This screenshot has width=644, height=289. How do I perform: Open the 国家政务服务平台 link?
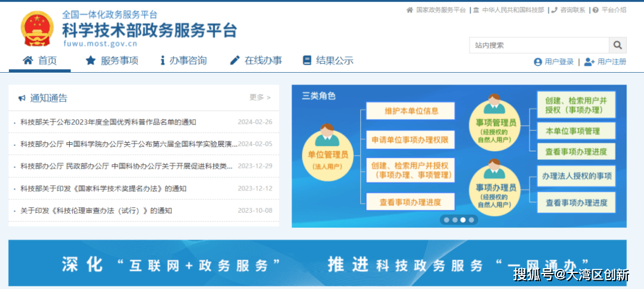(x=441, y=10)
